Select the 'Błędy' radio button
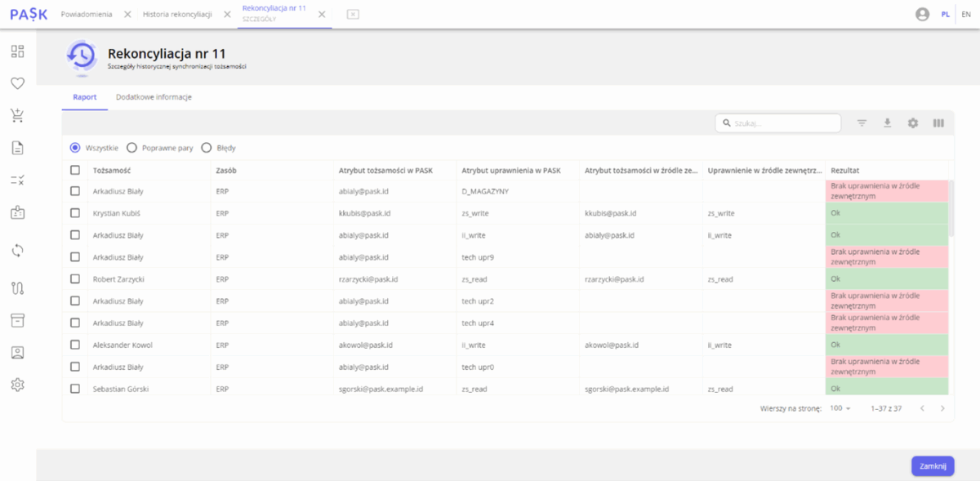Viewport: 980px width, 481px height. point(207,148)
